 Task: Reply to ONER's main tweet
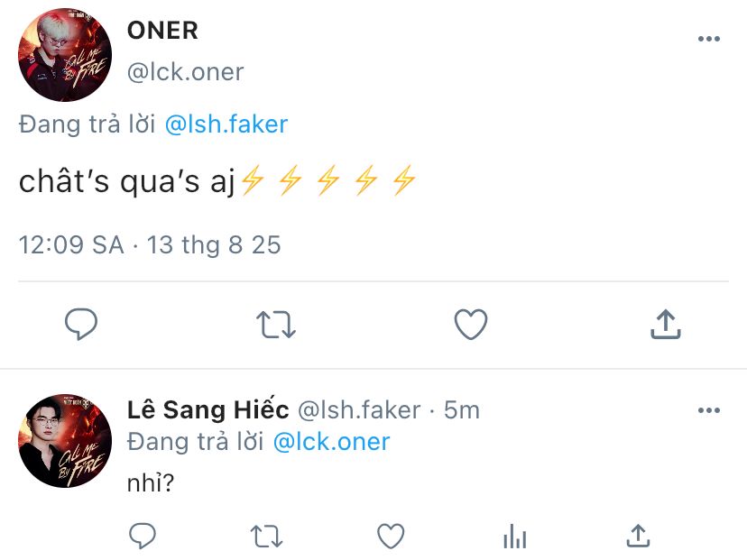[81, 325]
